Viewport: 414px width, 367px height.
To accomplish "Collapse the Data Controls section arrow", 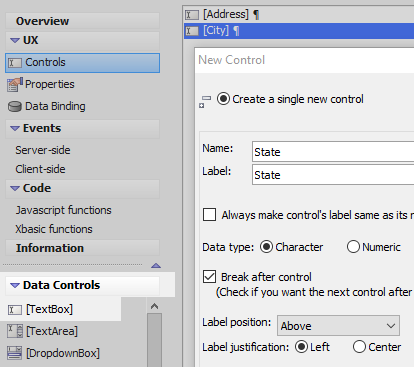I will (x=15, y=286).
